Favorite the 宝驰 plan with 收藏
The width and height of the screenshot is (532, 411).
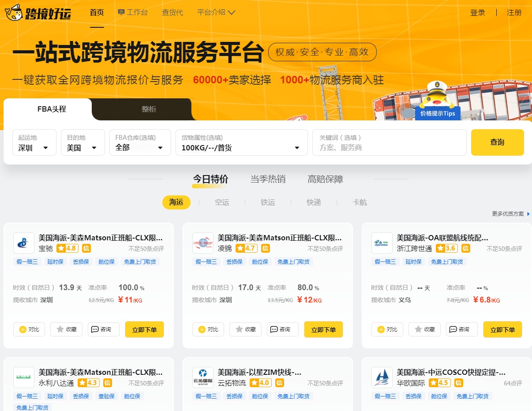pyautogui.click(x=66, y=329)
